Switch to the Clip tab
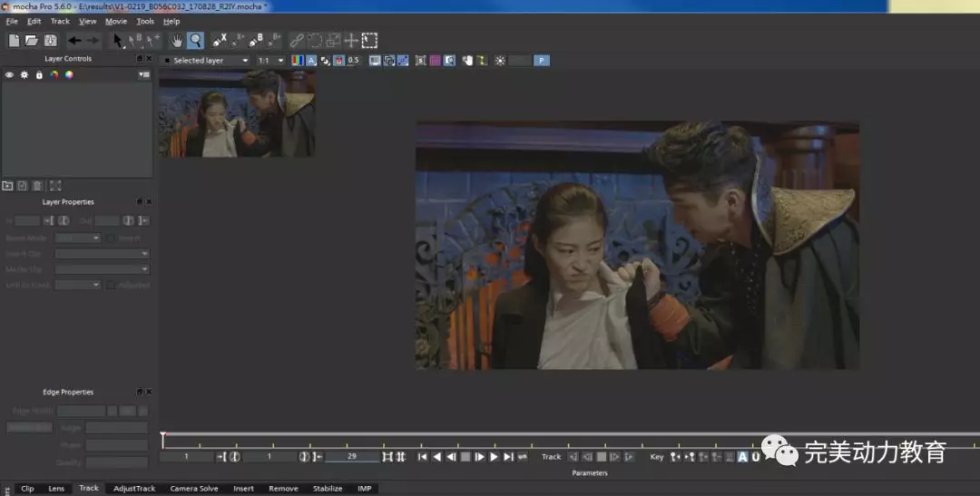The height and width of the screenshot is (496, 980). [27, 489]
